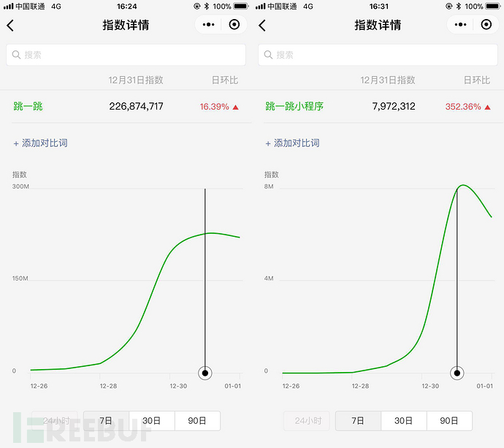Viewport: 504px width, 448px height.
Task: Tap search magnifier icon in left search box
Action: pos(16,55)
